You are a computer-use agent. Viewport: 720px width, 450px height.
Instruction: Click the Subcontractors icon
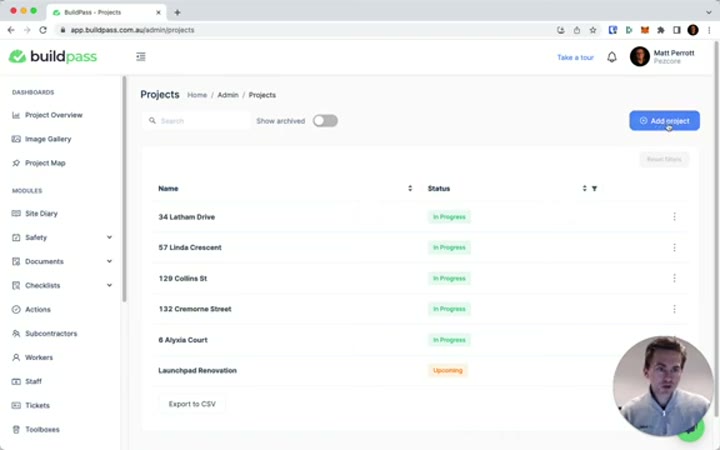16,333
